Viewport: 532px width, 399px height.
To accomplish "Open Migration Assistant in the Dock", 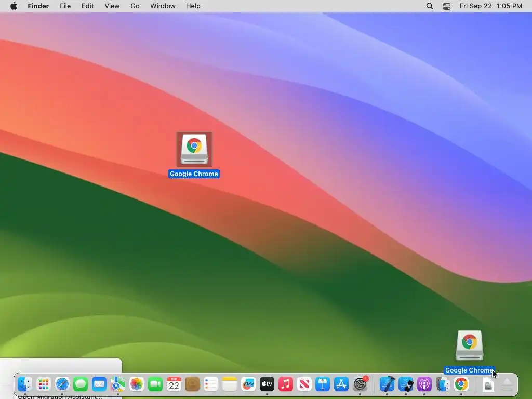I will (443, 384).
